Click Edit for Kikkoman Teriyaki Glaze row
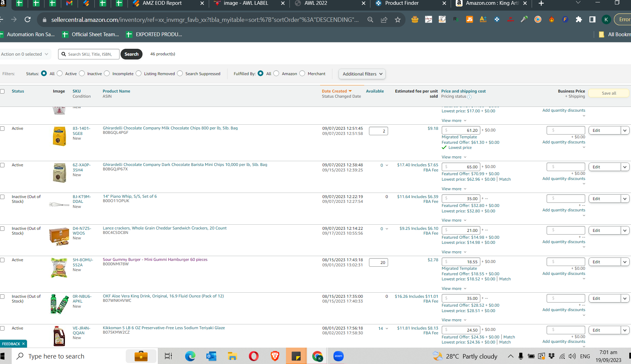631x364 pixels. (x=605, y=330)
